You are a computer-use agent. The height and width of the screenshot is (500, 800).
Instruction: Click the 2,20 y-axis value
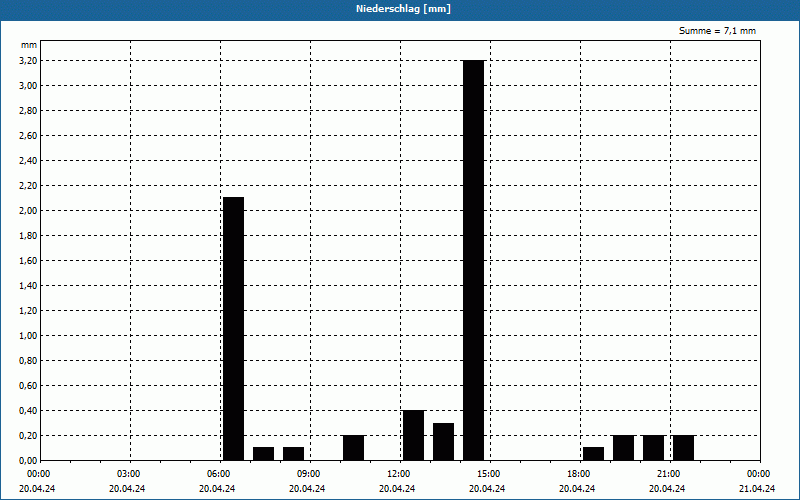29,186
